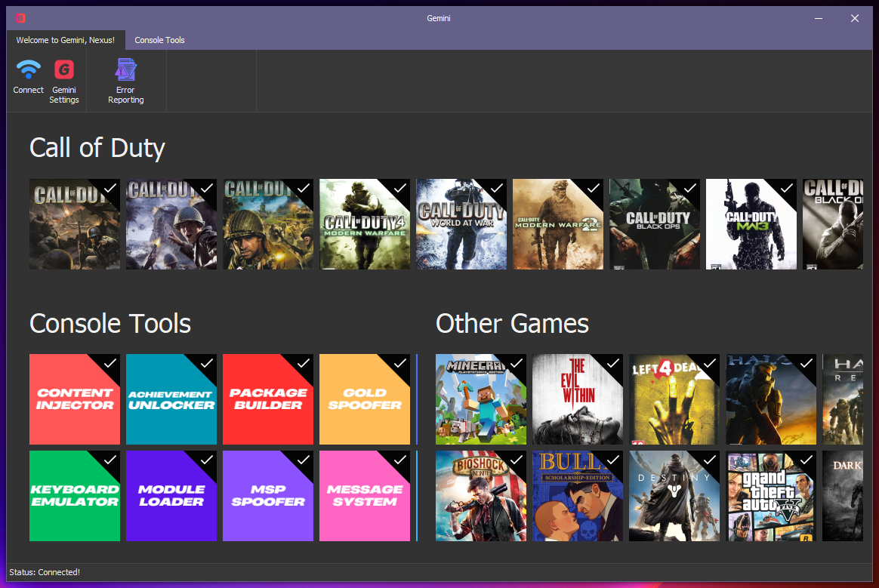Select the Call of Duty World at War cover
The width and height of the screenshot is (879, 588).
coord(461,224)
